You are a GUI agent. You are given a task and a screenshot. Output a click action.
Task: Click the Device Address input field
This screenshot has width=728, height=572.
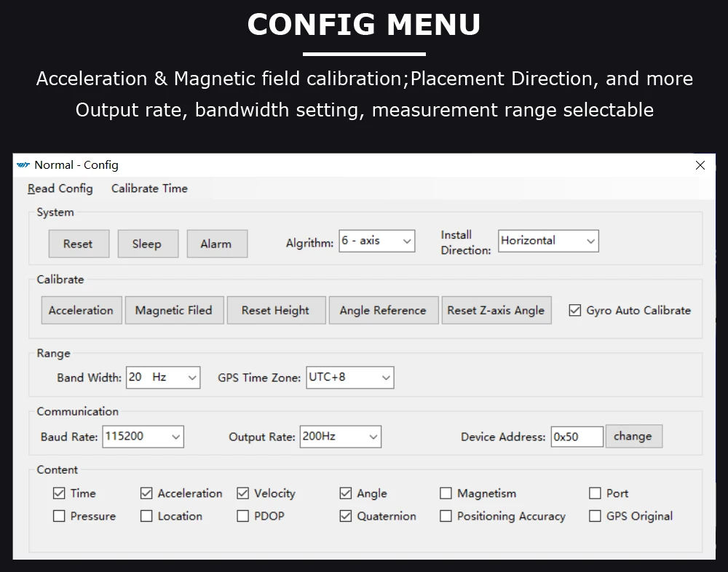(577, 437)
